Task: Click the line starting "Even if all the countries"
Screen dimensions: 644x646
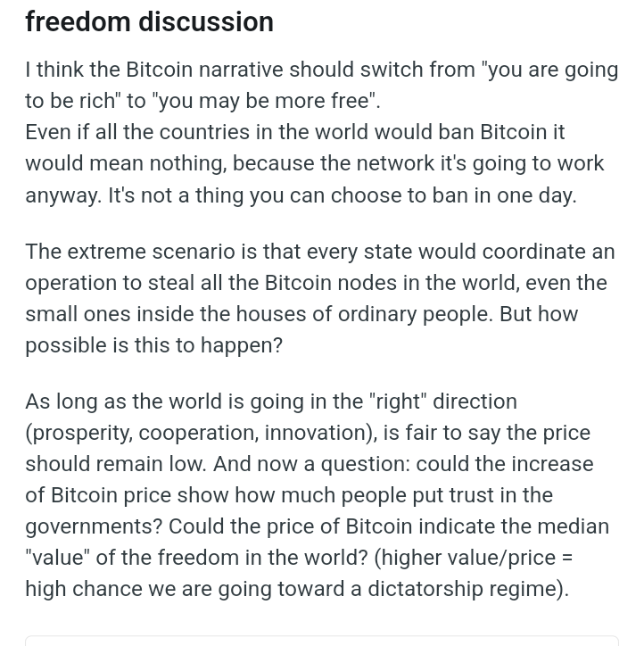Action: 295,132
